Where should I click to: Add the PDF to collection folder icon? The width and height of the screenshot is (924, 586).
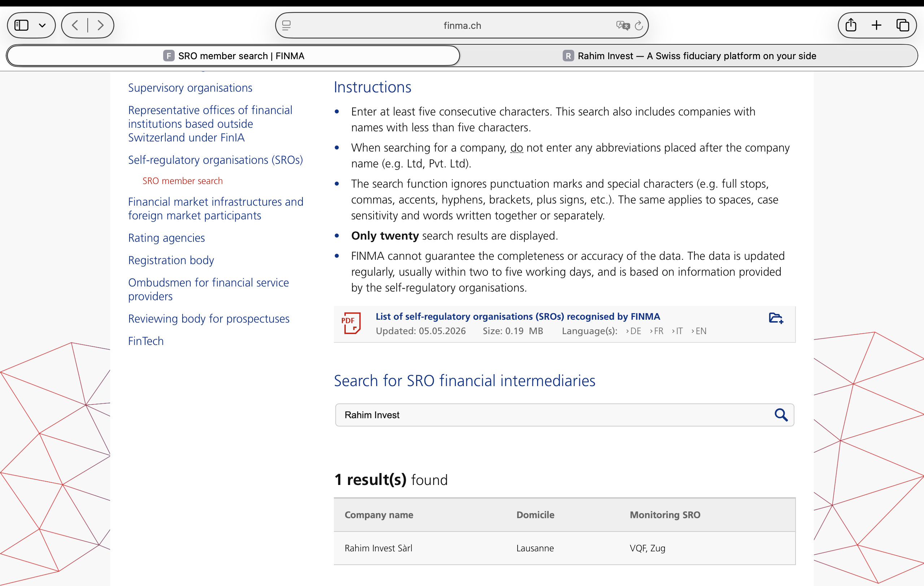[776, 318]
